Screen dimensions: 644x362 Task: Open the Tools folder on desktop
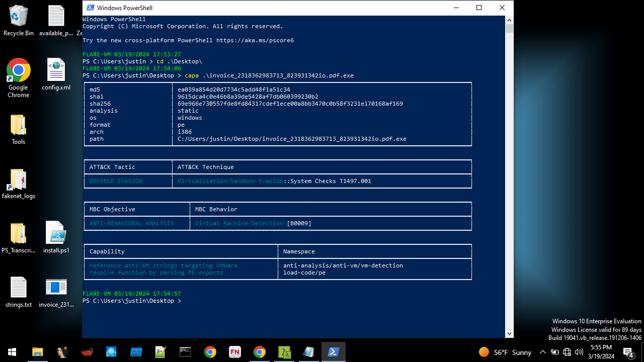pyautogui.click(x=19, y=129)
